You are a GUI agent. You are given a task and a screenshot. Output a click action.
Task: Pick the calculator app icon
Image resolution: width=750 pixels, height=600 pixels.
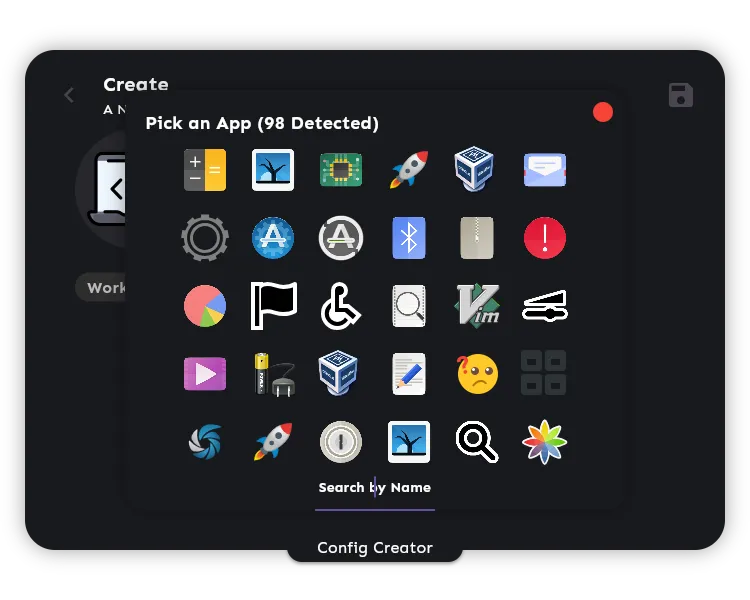click(x=205, y=170)
